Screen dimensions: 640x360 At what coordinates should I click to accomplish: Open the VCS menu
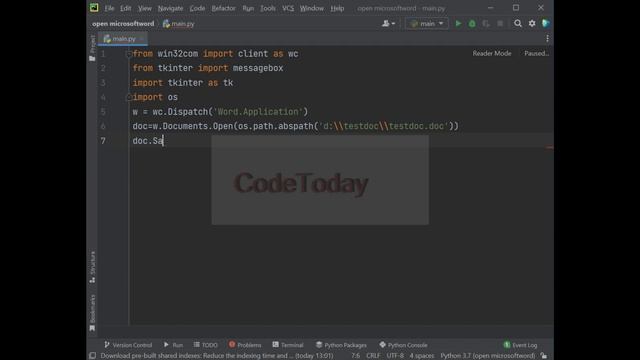pos(288,8)
